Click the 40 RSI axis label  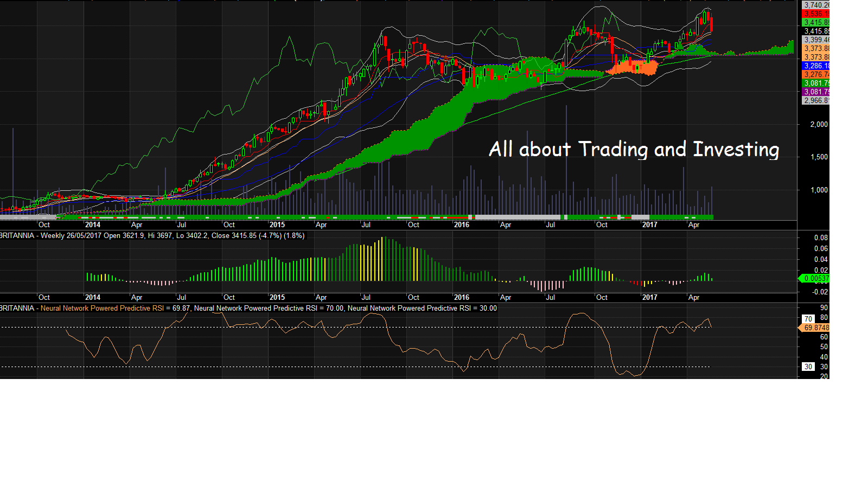tap(824, 357)
